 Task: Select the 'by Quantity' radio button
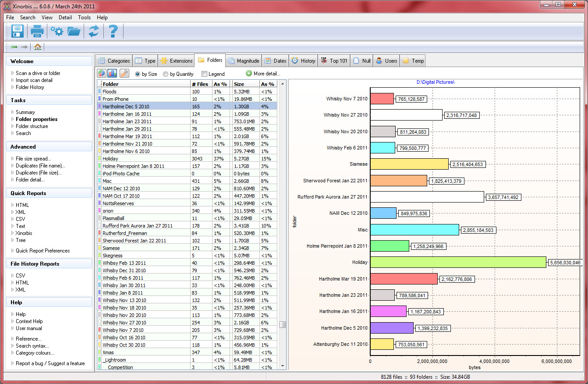[166, 74]
